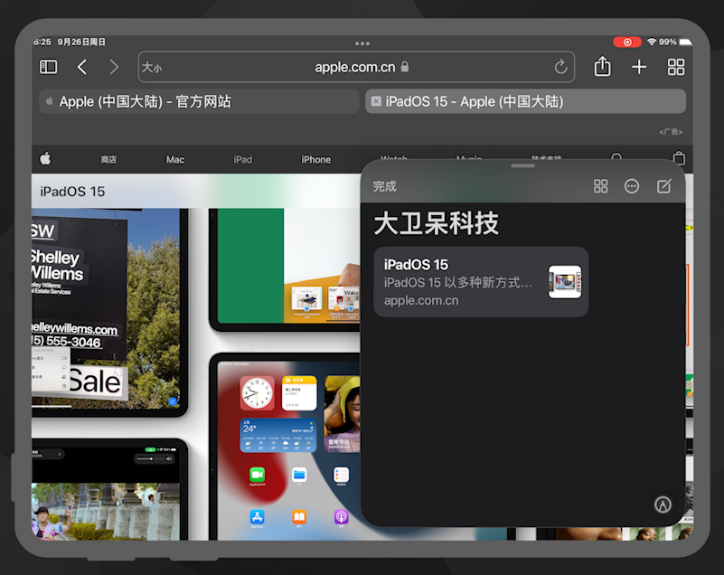Go back with the left chevron

(82, 67)
